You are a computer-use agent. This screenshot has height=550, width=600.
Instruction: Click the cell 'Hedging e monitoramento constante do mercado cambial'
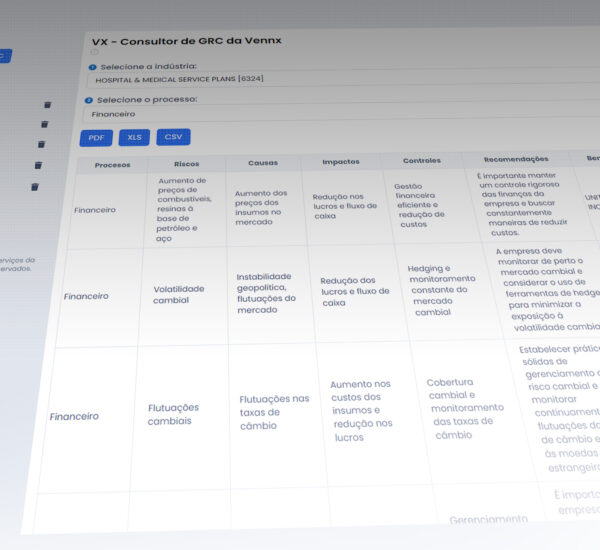441,291
